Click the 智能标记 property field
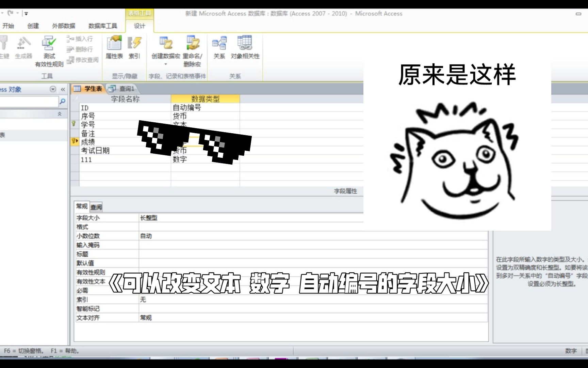This screenshot has height=368, width=588. point(313,308)
